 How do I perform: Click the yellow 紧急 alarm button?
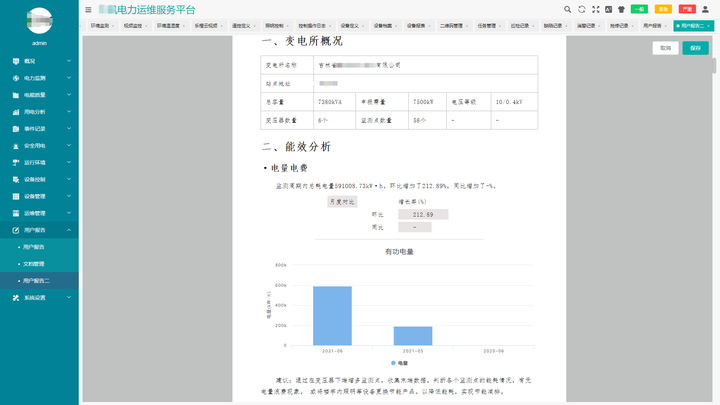pos(663,9)
